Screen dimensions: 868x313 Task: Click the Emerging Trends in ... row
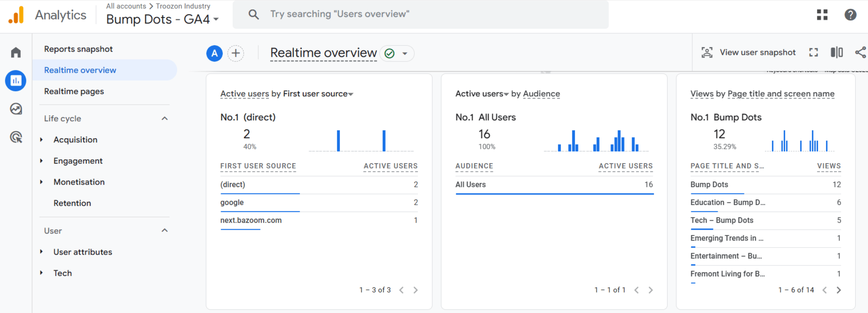tap(766, 238)
